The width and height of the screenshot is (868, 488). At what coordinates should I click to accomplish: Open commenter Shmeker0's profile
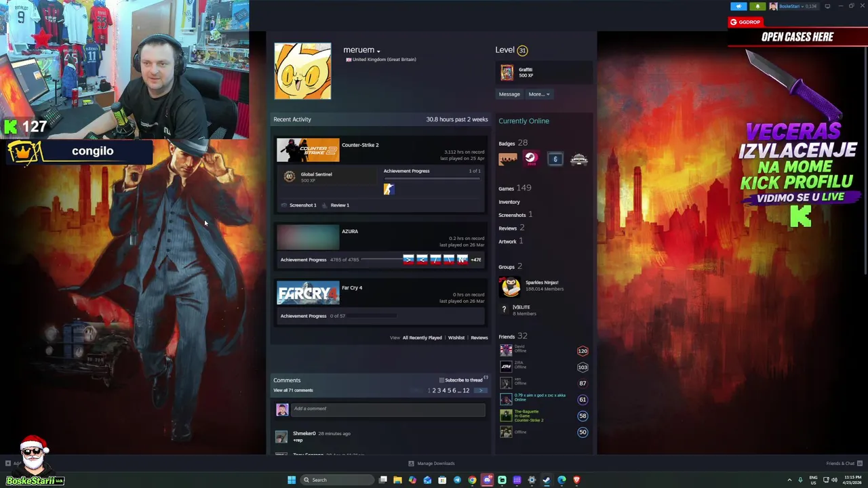304,434
